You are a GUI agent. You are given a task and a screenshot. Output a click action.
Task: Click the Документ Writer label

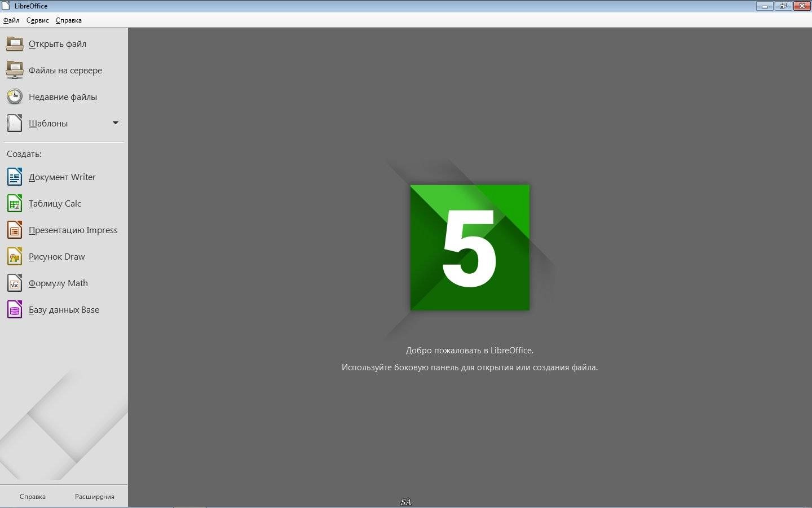click(62, 177)
